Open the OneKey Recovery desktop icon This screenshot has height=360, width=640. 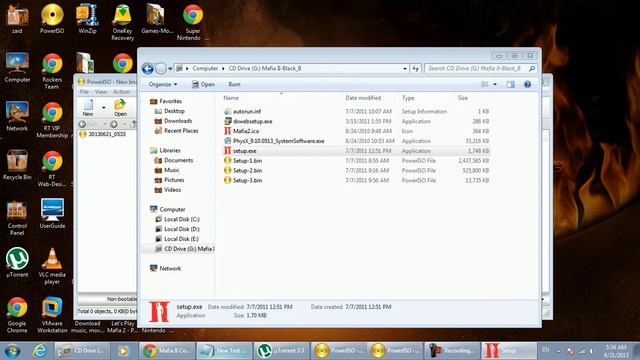click(x=122, y=22)
